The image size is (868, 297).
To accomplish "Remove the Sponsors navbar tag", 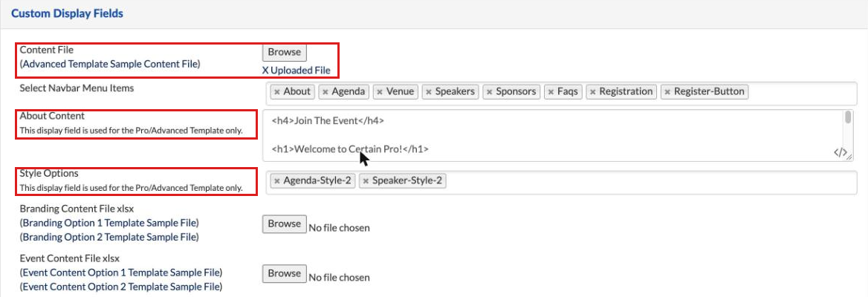I will point(489,92).
